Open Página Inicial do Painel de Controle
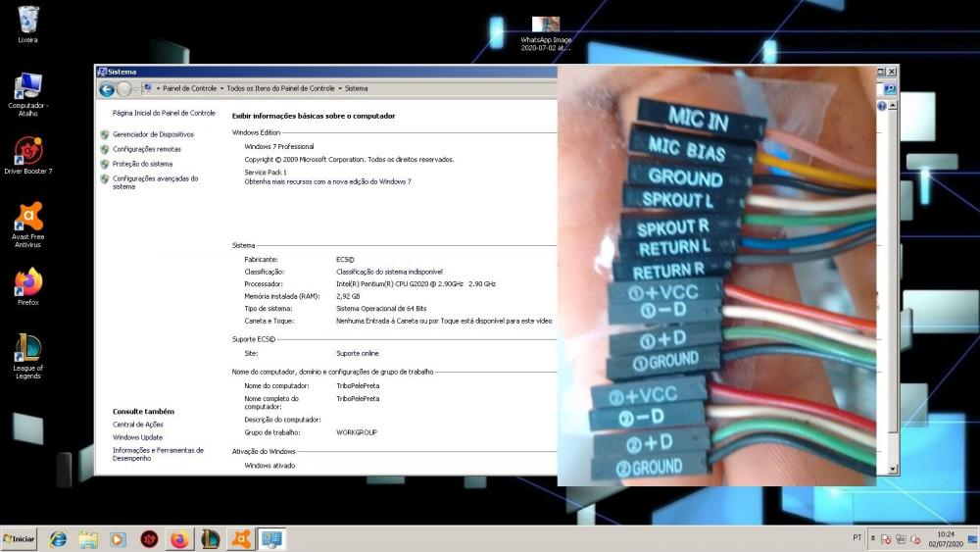980x552 pixels. point(164,113)
